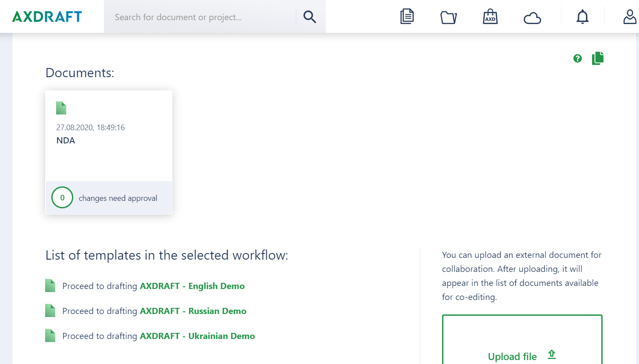Image resolution: width=639 pixels, height=364 pixels.
Task: Open the cloud icon in header
Action: [x=532, y=18]
